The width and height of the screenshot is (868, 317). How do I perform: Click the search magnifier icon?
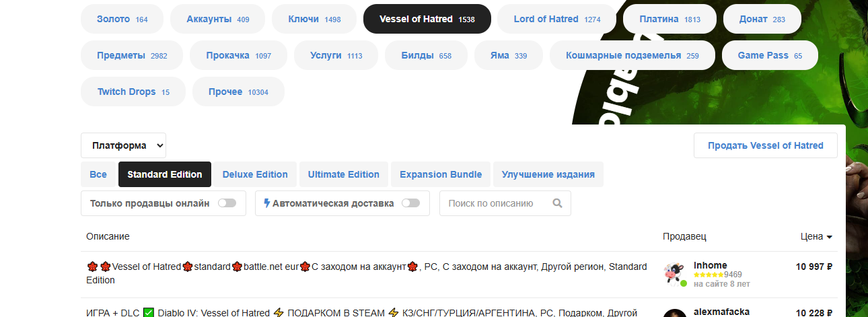tap(557, 203)
